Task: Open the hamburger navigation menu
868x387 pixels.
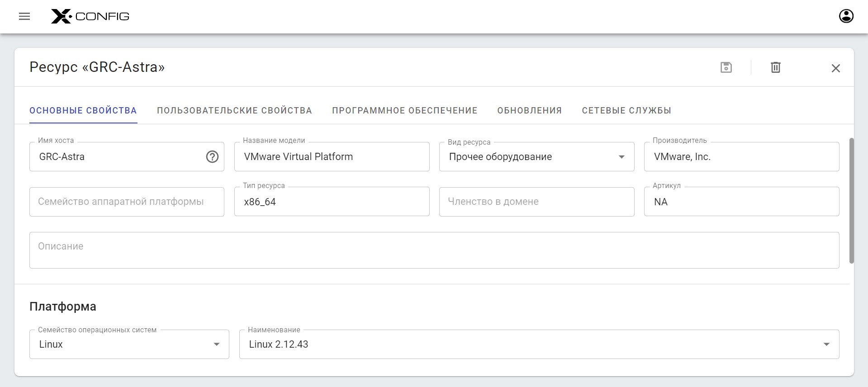Action: coord(24,17)
